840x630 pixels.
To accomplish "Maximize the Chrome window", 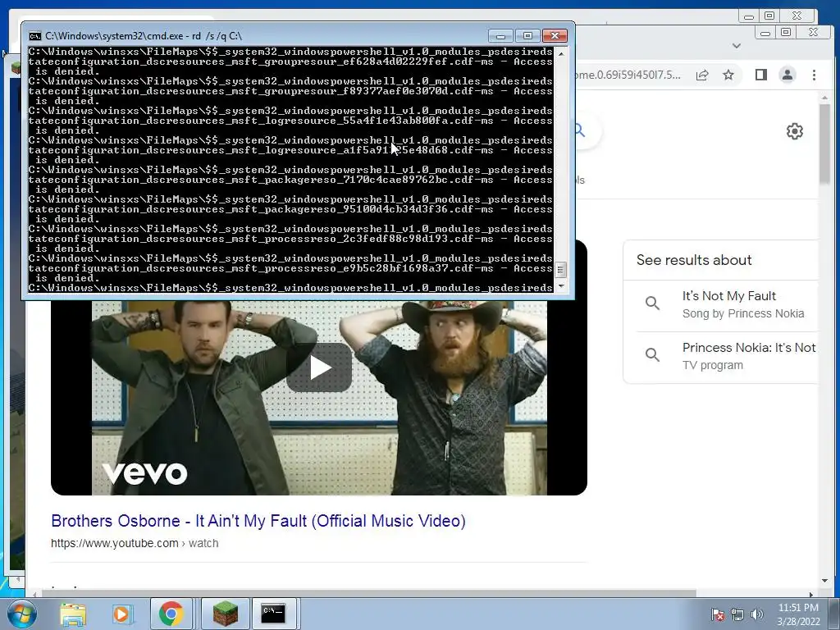I will click(786, 33).
